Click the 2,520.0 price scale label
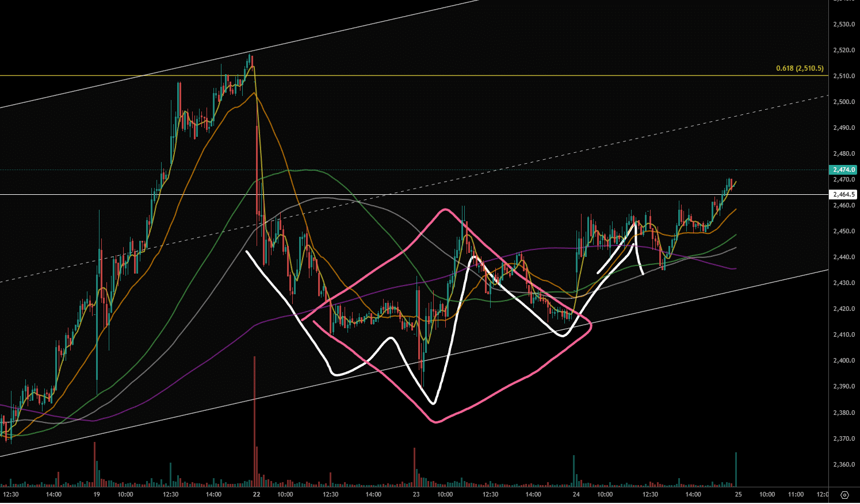Image resolution: width=860 pixels, height=504 pixels. tap(844, 50)
